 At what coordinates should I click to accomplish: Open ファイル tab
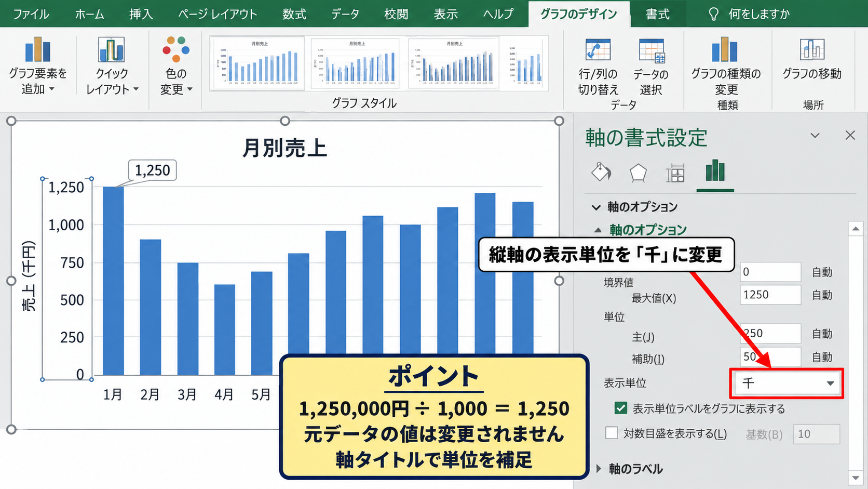(31, 14)
